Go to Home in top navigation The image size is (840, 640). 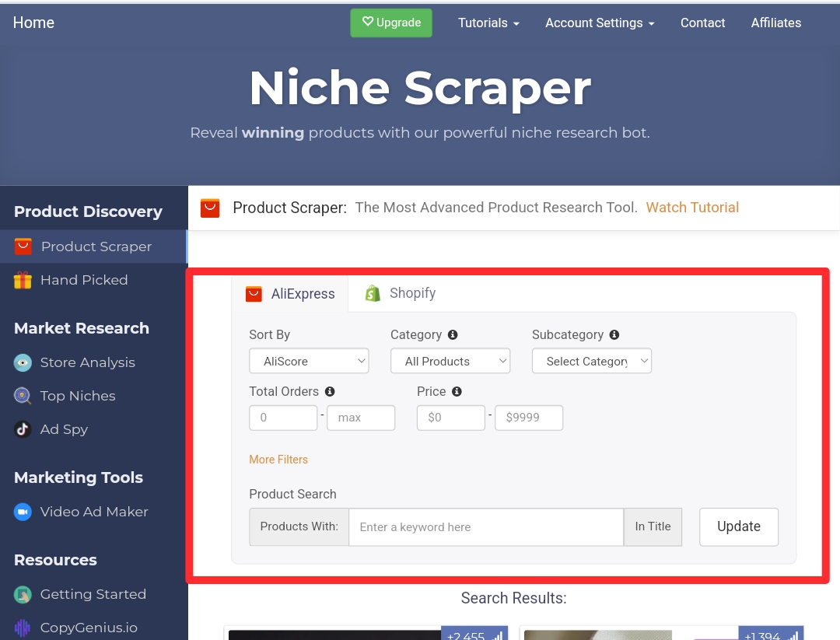click(x=33, y=23)
